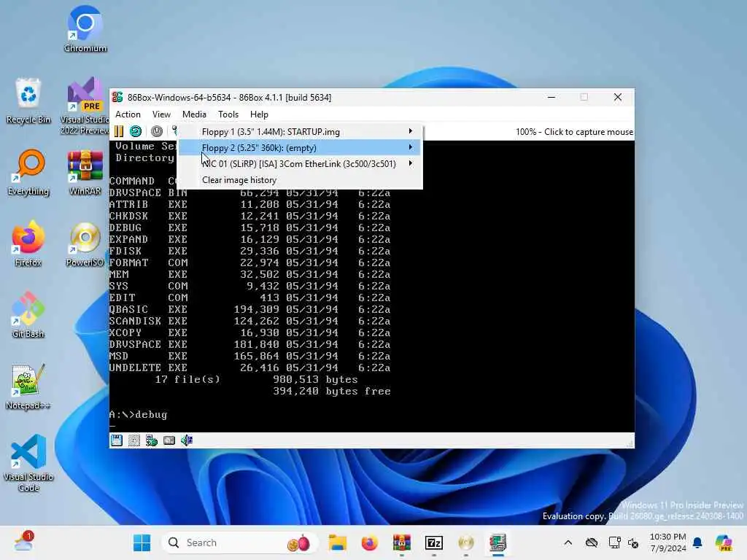Image resolution: width=747 pixels, height=560 pixels.
Task: Show hidden system tray icons chevron
Action: [x=568, y=542]
